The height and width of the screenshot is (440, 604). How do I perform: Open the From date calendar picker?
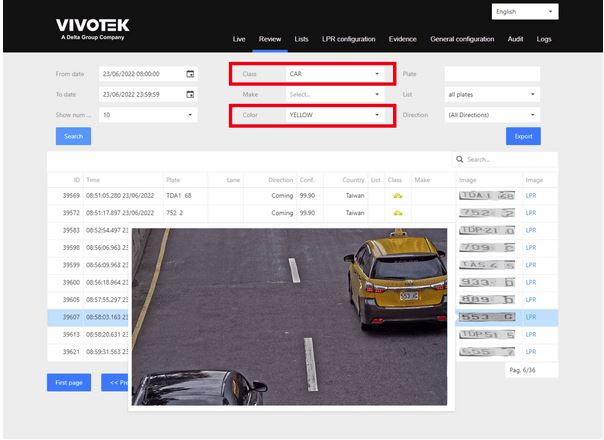(x=190, y=74)
